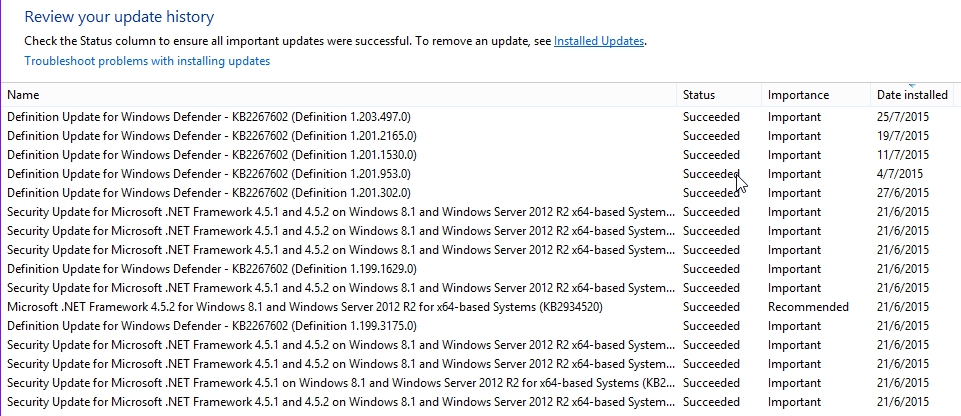Click Troubleshoot problems with installing updates
The image size is (961, 416).
pyautogui.click(x=147, y=61)
